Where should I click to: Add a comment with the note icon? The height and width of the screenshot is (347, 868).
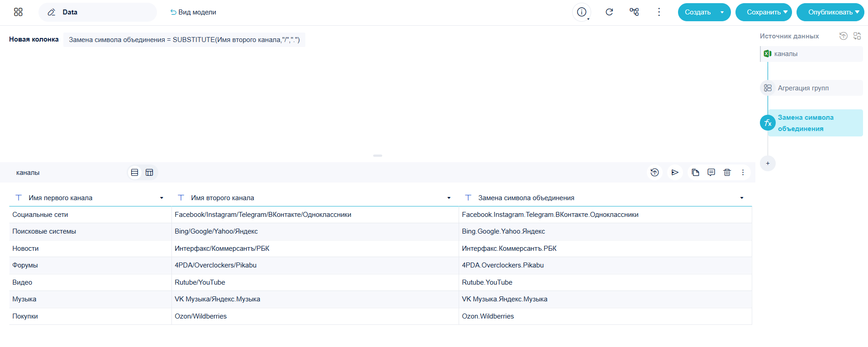click(711, 172)
